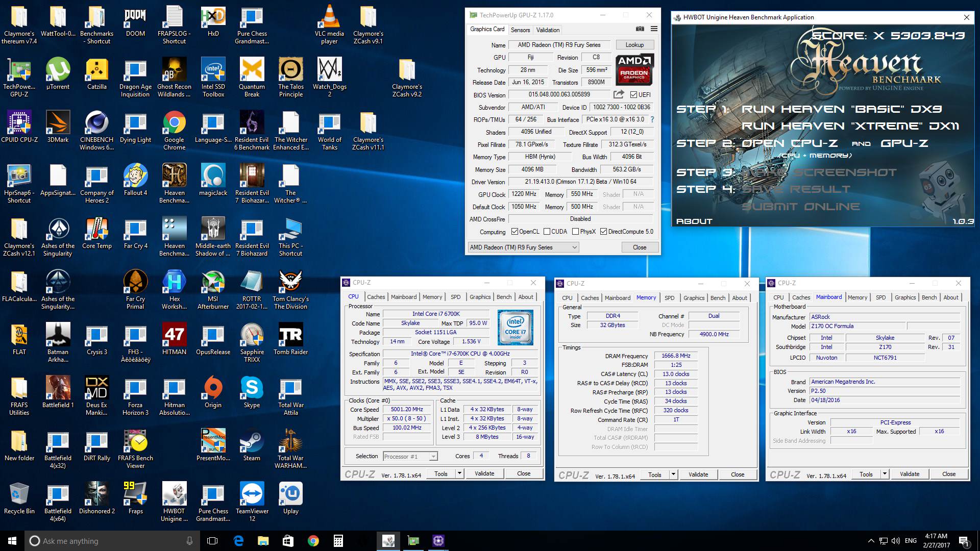Click the Core Speed value field
The image size is (980, 551).
tap(407, 409)
